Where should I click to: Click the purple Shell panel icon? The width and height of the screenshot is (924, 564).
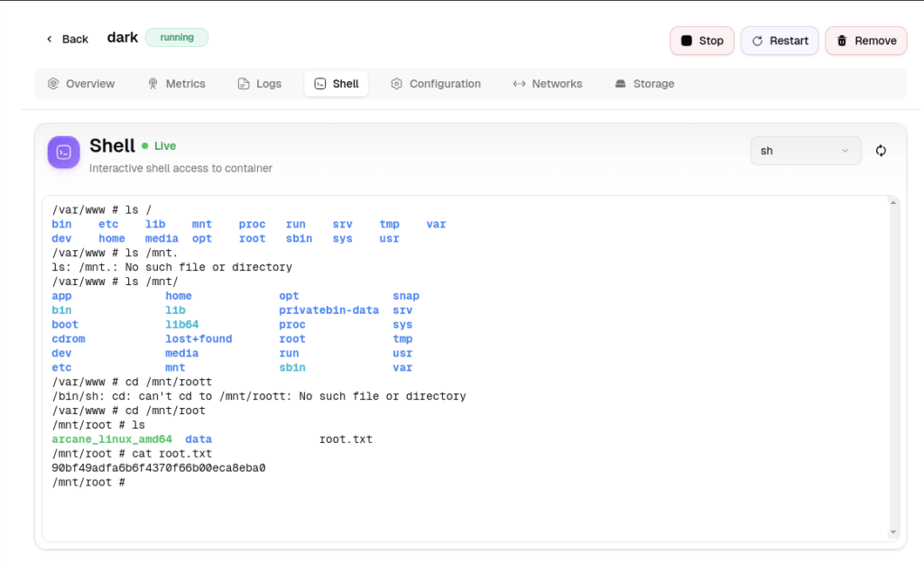[x=64, y=152]
